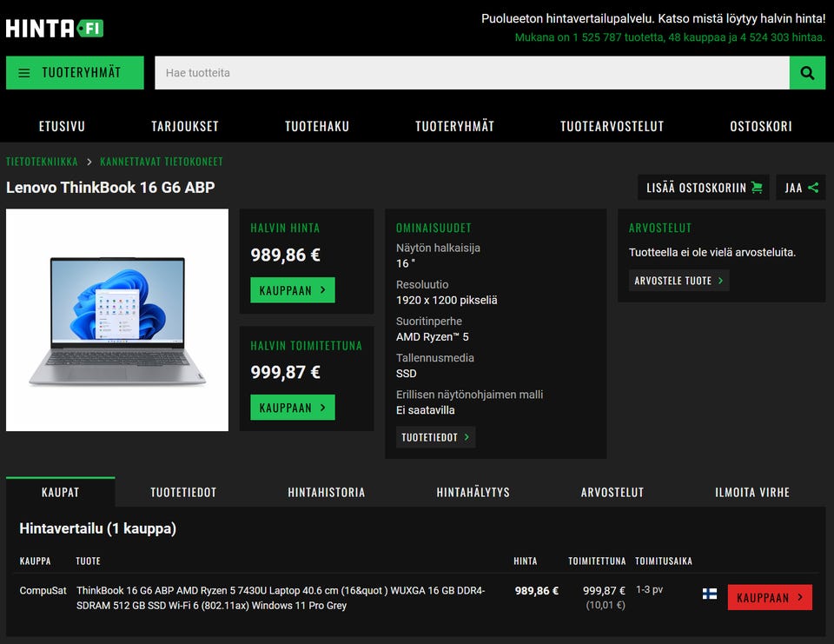
Task: Click the search magnifier button
Action: pos(807,73)
